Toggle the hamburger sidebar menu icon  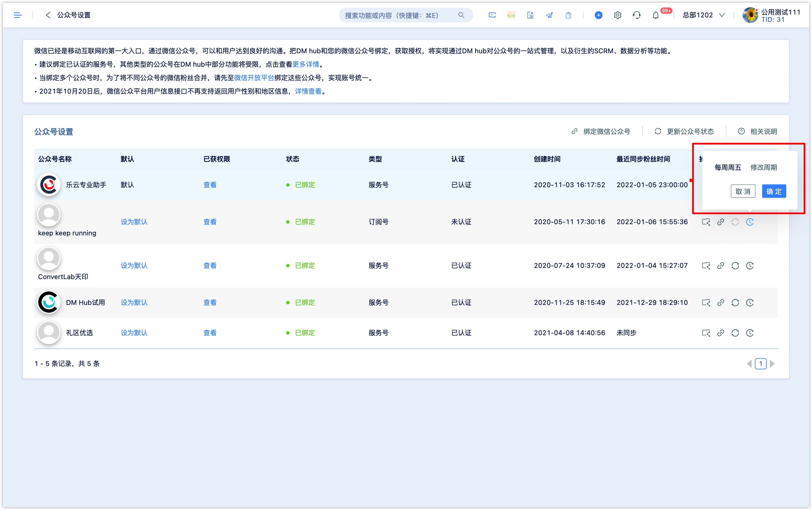(18, 15)
